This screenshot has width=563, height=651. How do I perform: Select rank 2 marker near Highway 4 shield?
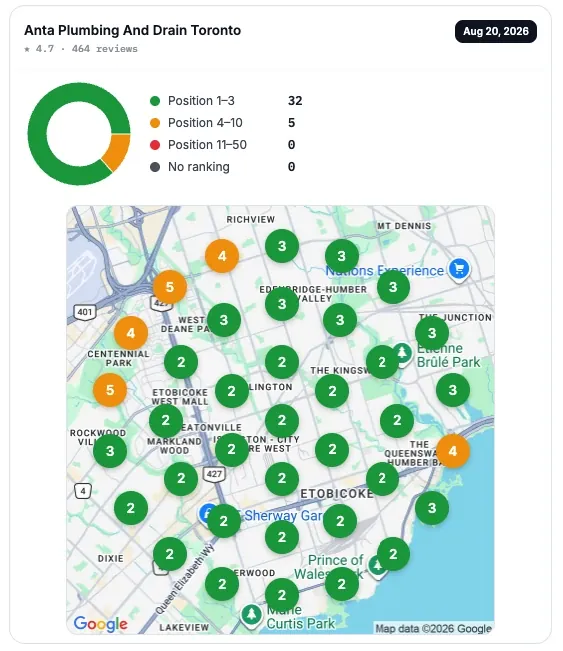coord(131,508)
